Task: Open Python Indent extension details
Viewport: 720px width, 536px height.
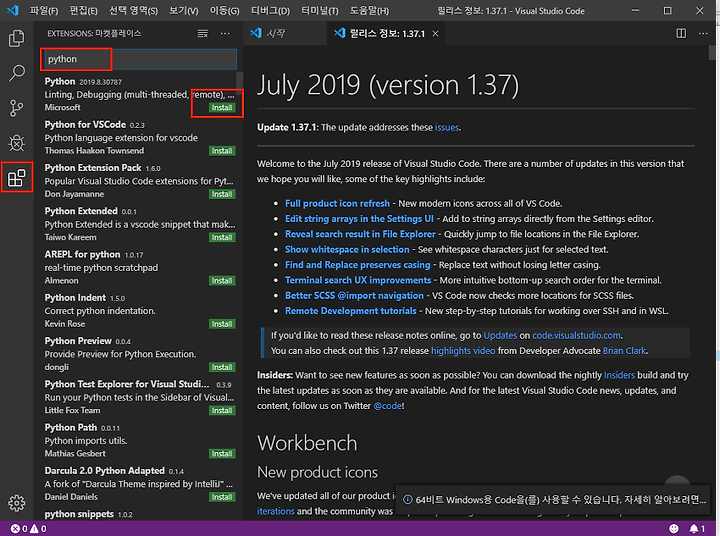Action: [139, 310]
